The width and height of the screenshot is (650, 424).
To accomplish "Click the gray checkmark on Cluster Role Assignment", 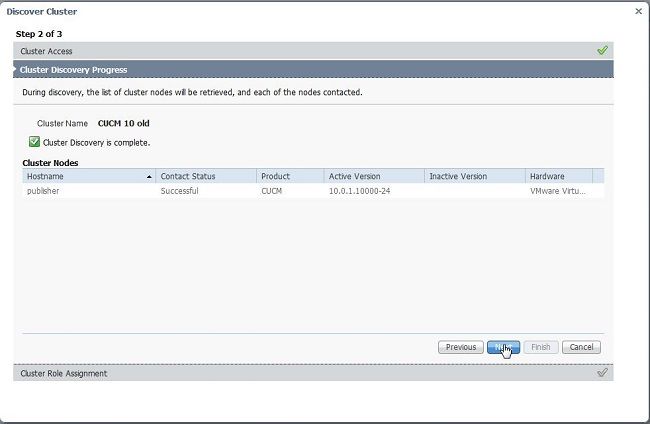I will click(x=602, y=373).
